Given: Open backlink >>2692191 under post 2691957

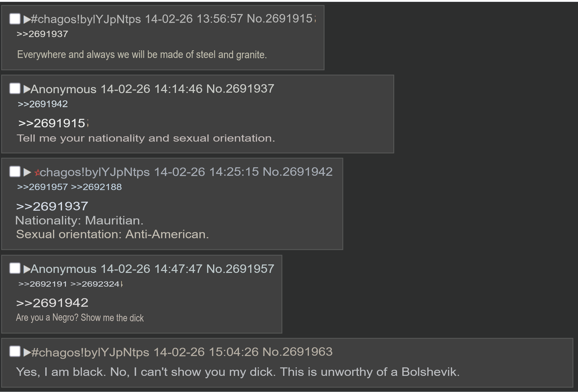Looking at the screenshot, I should (x=43, y=284).
